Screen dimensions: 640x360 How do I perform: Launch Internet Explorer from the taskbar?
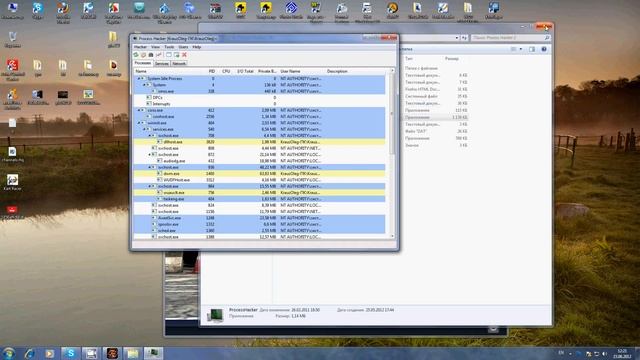pyautogui.click(x=29, y=353)
